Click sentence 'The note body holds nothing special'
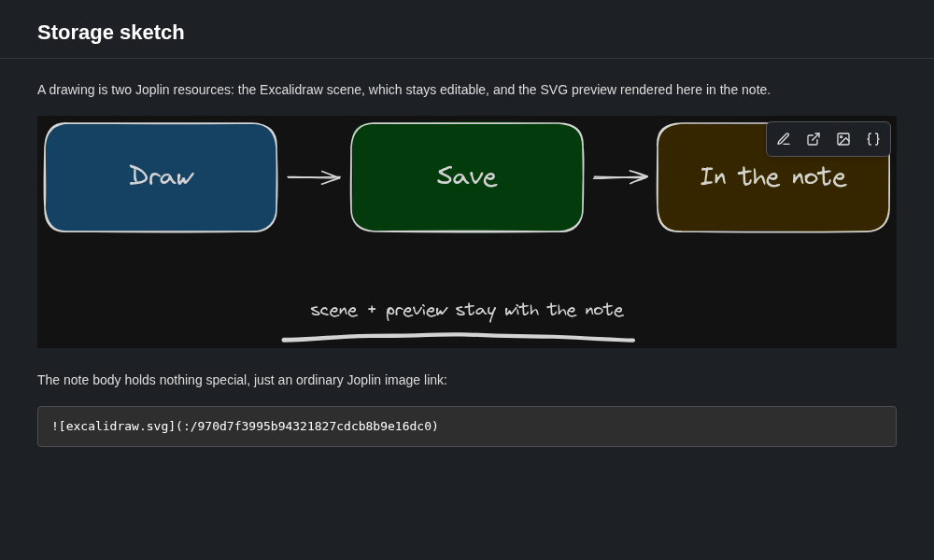Image resolution: width=934 pixels, height=560 pixels. pyautogui.click(x=242, y=380)
